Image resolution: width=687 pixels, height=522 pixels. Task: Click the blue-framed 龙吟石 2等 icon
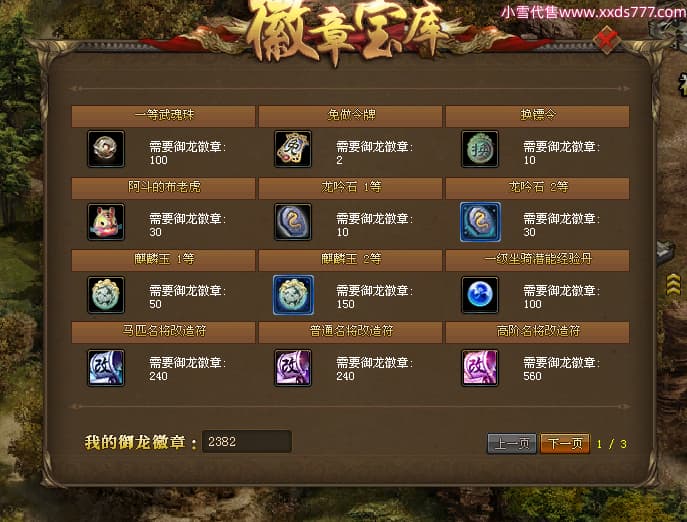(480, 222)
